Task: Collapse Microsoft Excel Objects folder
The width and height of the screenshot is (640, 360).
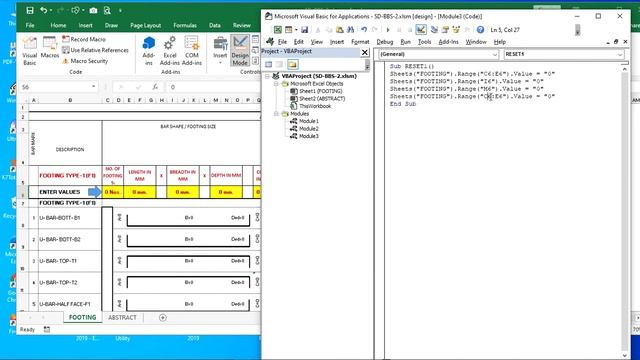Action: (276, 84)
